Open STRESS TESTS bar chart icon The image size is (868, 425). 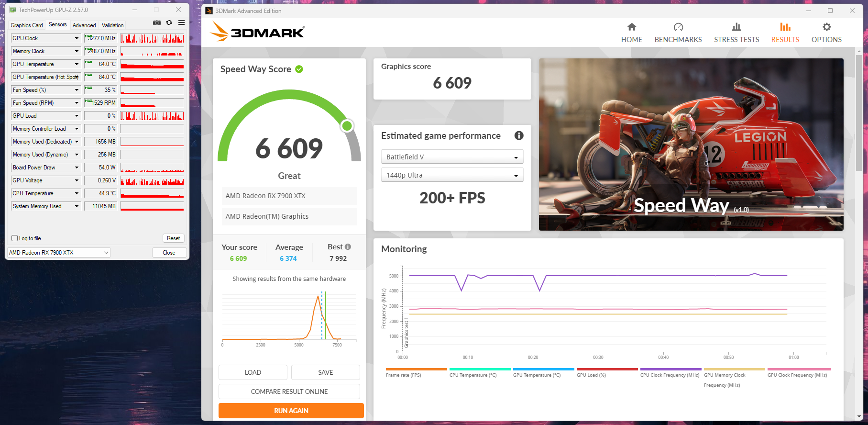click(x=736, y=27)
